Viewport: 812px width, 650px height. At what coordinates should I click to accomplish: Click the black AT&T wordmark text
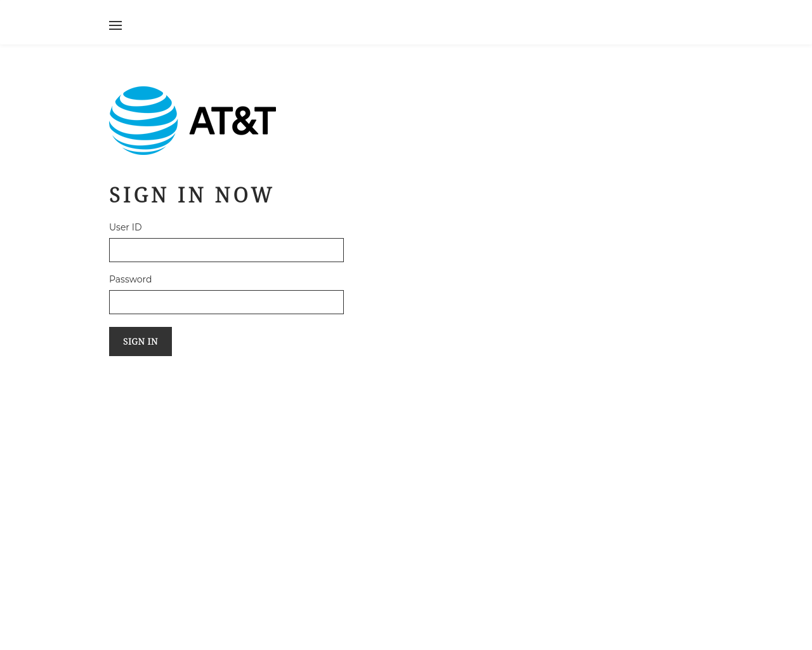point(233,121)
